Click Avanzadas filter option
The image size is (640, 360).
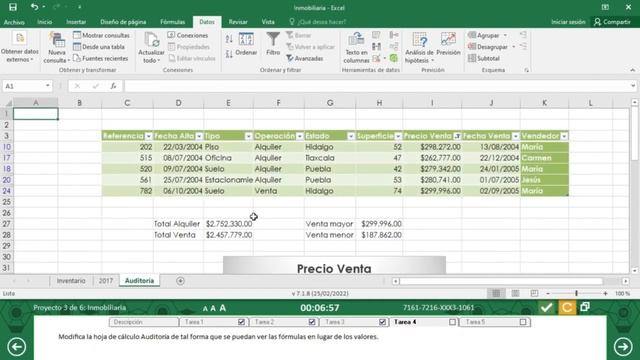tap(304, 58)
